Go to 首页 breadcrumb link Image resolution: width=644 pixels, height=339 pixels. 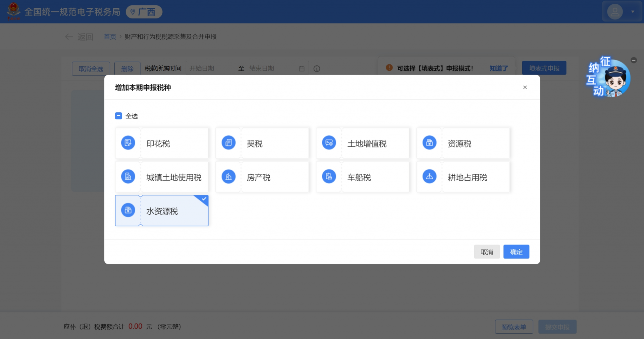[x=110, y=37]
